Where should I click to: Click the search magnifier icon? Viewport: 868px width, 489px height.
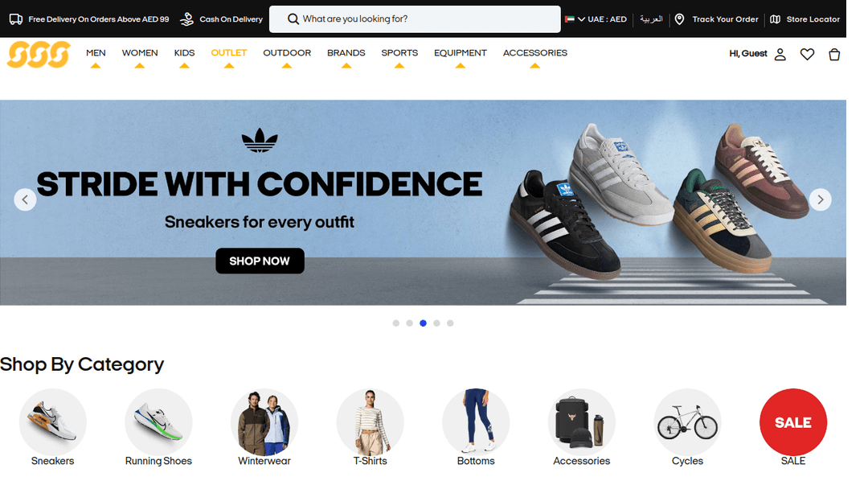pos(293,19)
